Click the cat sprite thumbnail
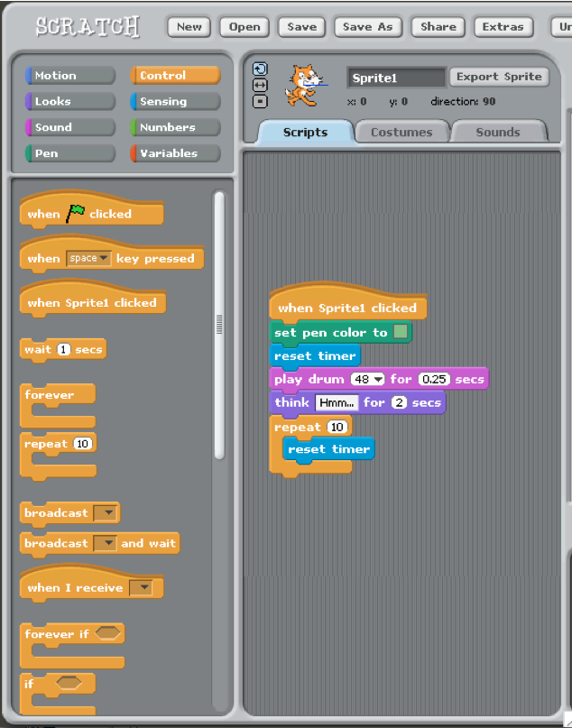 (x=301, y=85)
